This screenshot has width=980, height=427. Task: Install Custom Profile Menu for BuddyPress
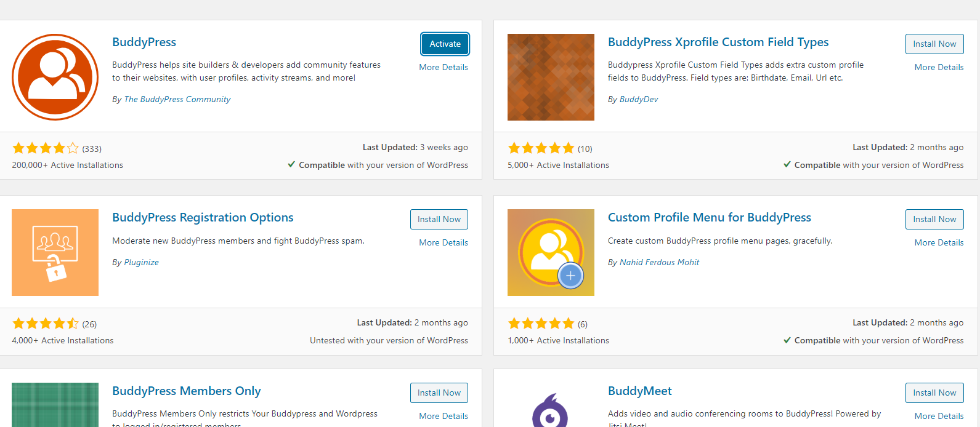click(934, 219)
